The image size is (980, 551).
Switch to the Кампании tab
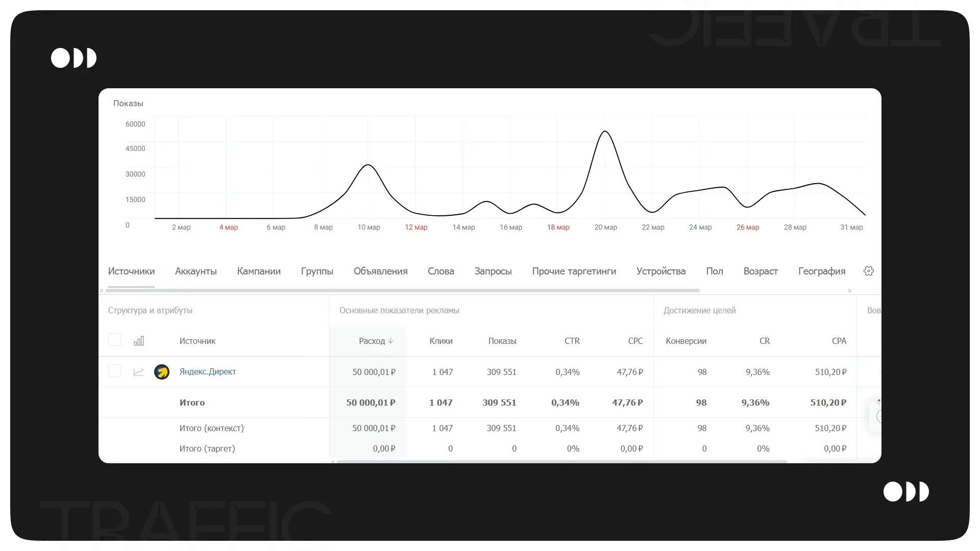pyautogui.click(x=258, y=271)
